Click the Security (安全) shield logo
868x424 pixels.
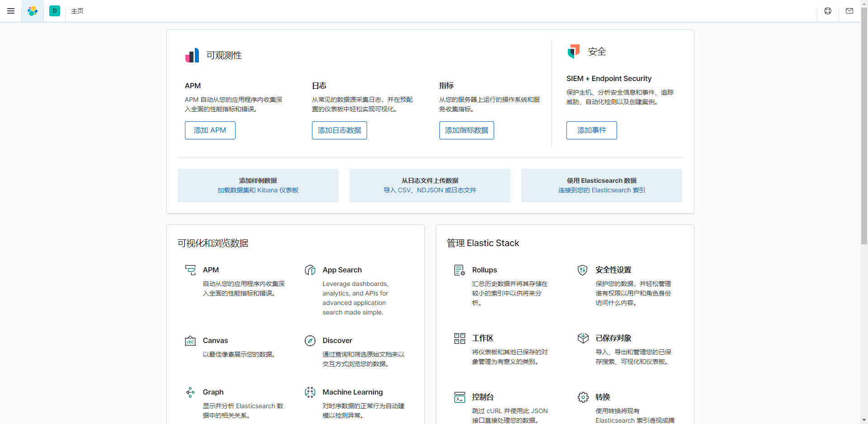coord(574,51)
